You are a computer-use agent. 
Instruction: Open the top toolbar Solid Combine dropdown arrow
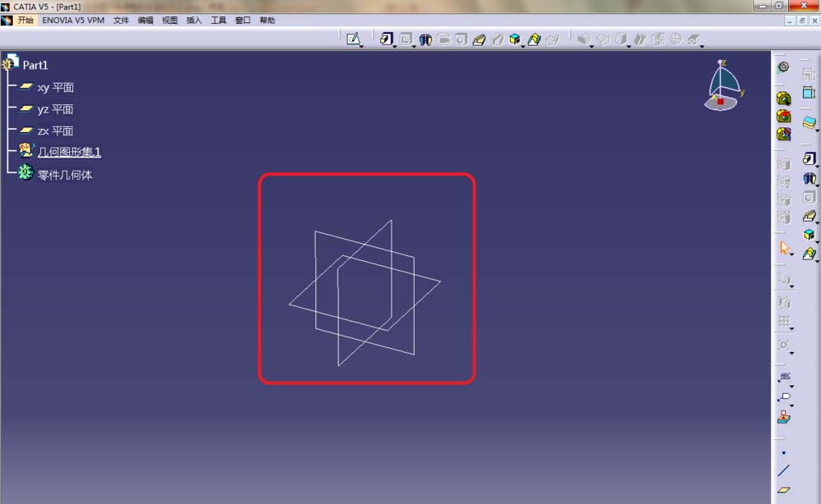coord(522,47)
